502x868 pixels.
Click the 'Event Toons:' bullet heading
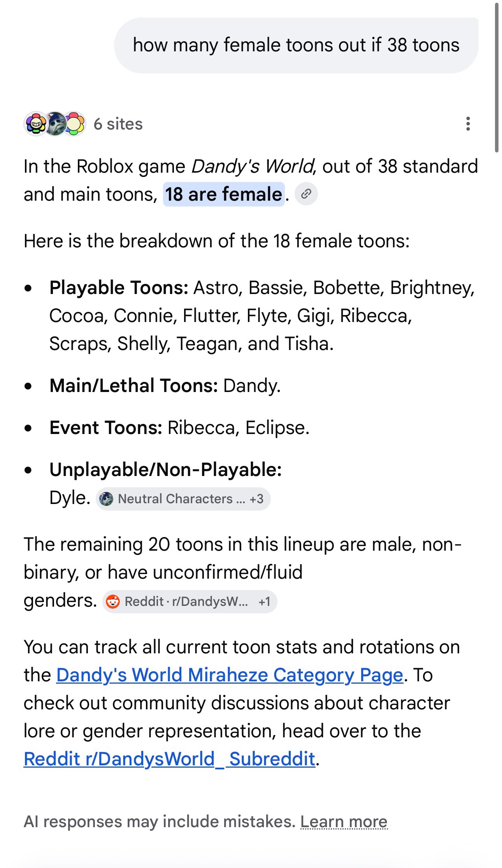pos(106,428)
